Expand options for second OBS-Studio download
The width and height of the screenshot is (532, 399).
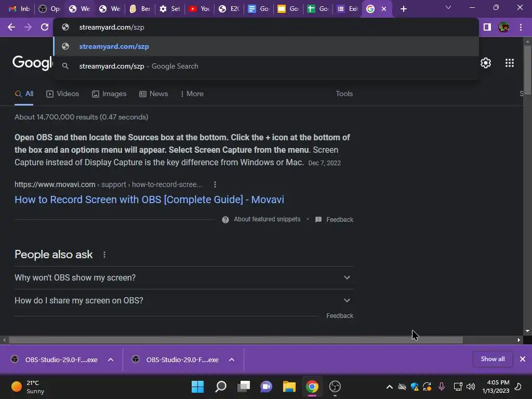(x=232, y=360)
